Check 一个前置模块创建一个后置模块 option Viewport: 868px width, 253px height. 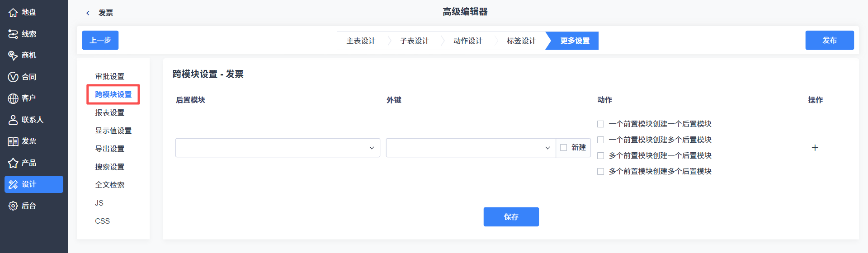(600, 124)
